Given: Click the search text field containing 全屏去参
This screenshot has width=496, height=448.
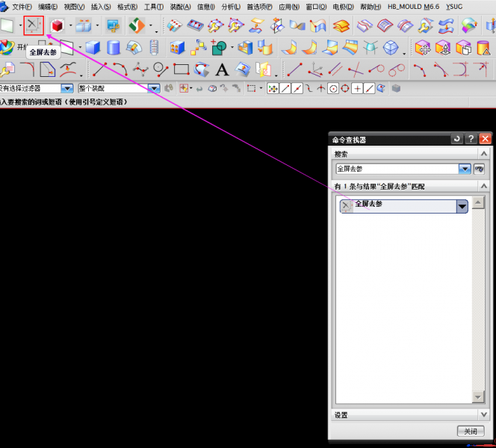Looking at the screenshot, I should click(x=397, y=169).
